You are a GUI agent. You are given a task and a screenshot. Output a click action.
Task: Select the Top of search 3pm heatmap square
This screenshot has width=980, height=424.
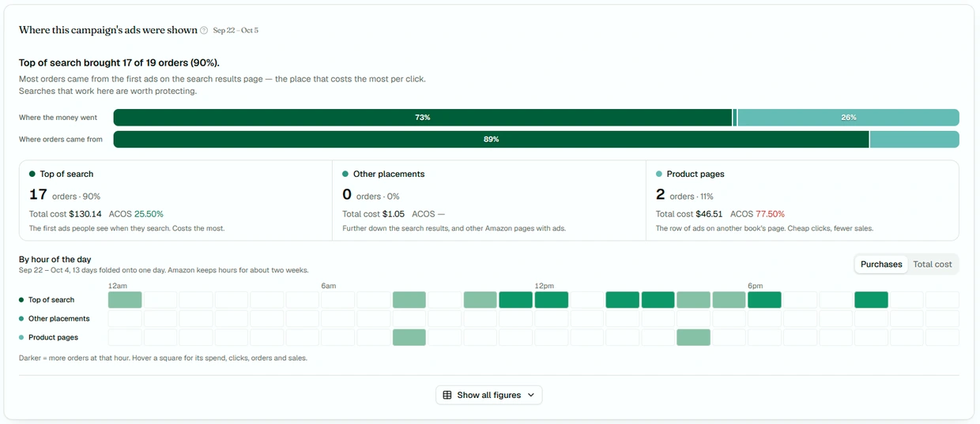pyautogui.click(x=658, y=300)
